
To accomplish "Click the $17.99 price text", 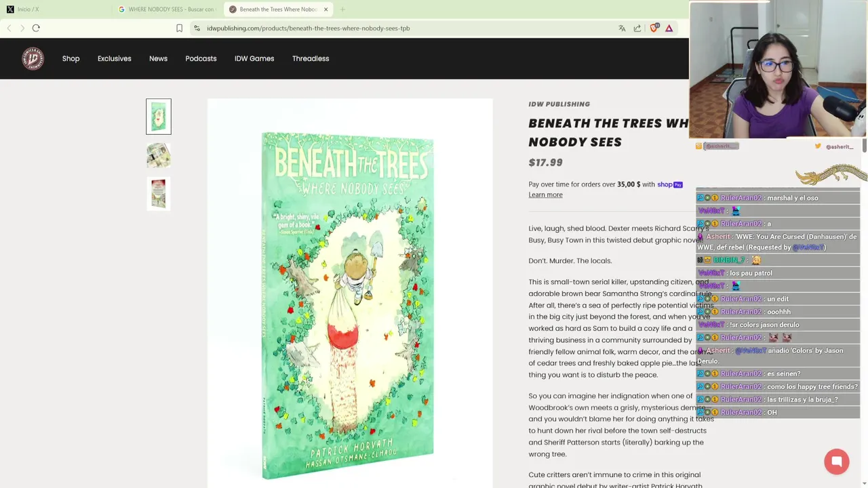I will coord(545,163).
